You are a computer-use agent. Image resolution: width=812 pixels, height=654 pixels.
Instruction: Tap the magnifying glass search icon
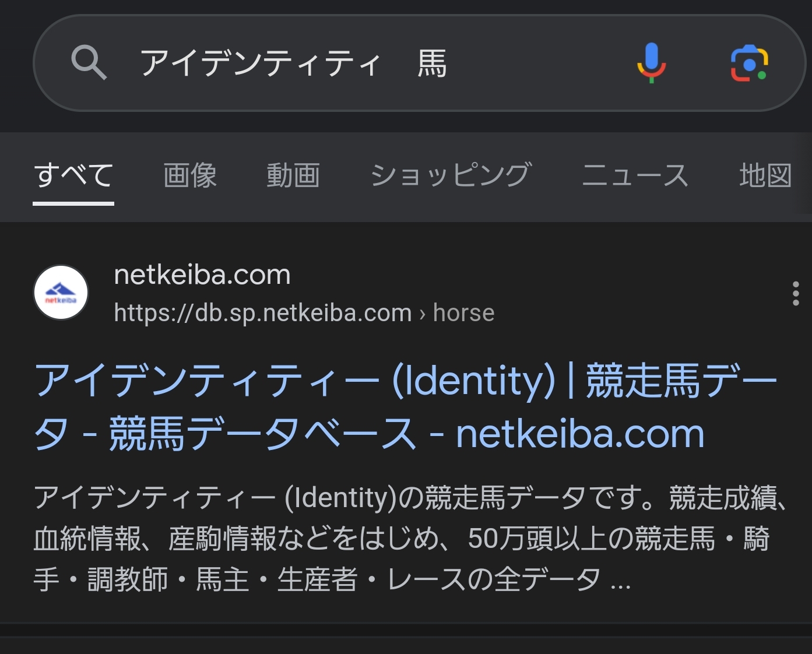click(x=89, y=63)
